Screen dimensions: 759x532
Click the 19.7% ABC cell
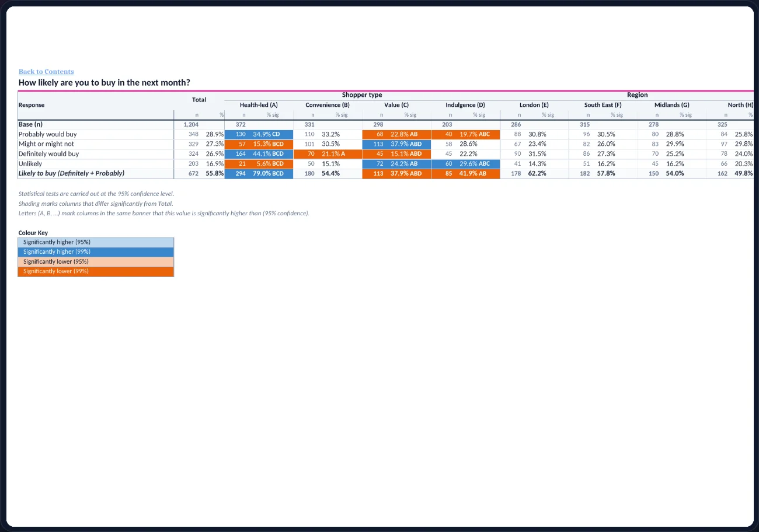(475, 134)
